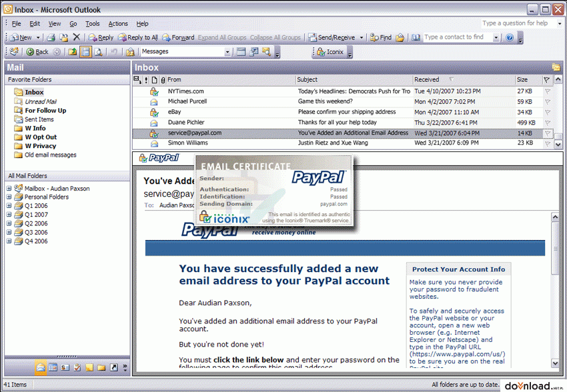
Task: Switch to Contacts in navigation pane
Action: (65, 367)
